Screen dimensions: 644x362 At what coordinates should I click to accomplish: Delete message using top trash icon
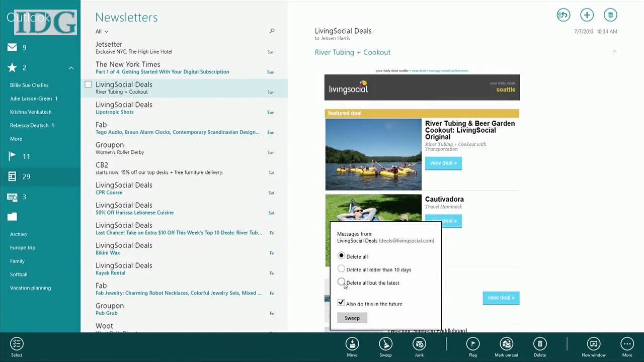click(x=610, y=15)
